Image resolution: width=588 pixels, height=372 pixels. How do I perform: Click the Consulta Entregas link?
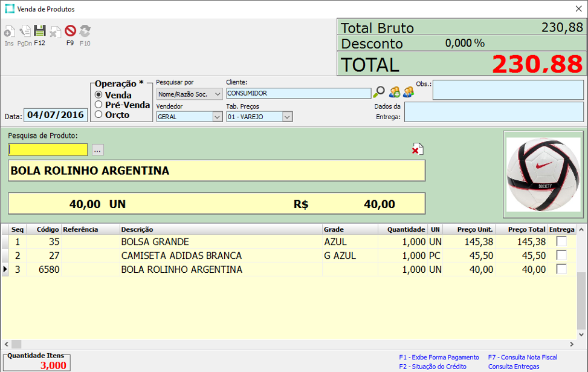coord(514,367)
